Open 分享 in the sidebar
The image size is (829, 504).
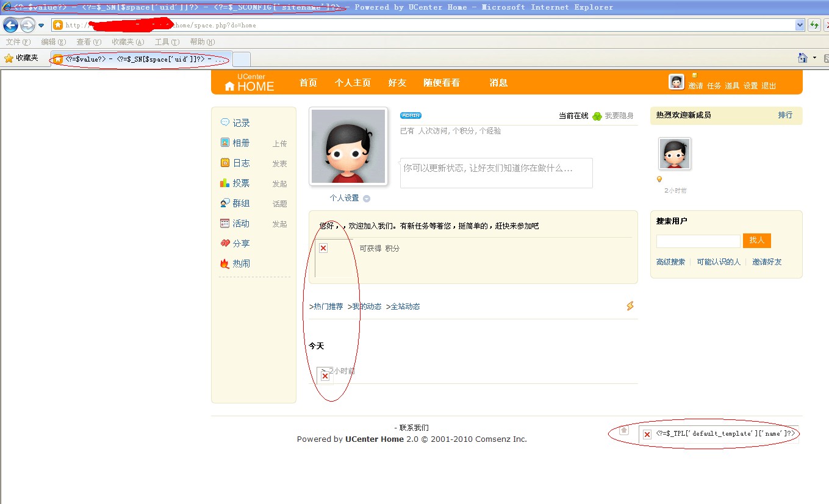click(241, 244)
